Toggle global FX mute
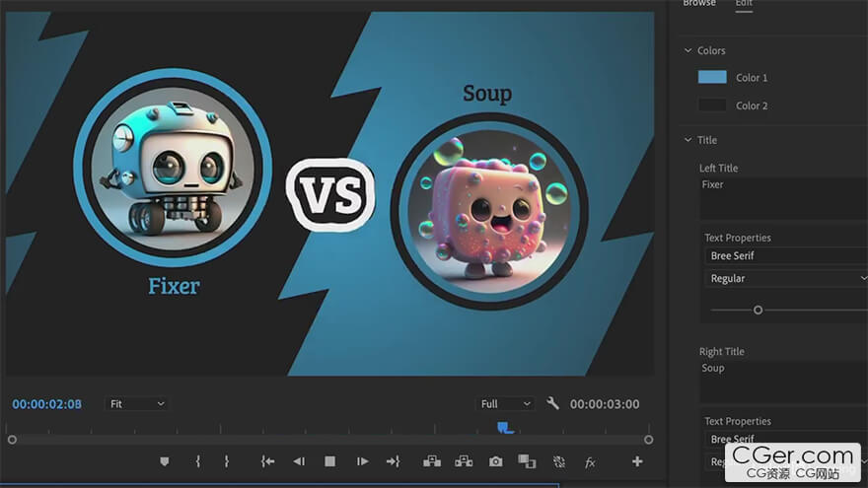The height and width of the screenshot is (488, 868). point(590,462)
